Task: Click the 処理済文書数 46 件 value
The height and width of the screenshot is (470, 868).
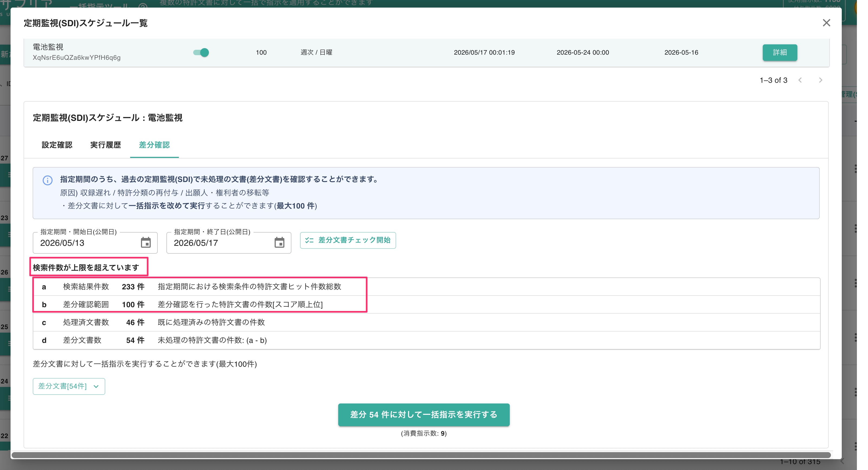Action: 135,323
